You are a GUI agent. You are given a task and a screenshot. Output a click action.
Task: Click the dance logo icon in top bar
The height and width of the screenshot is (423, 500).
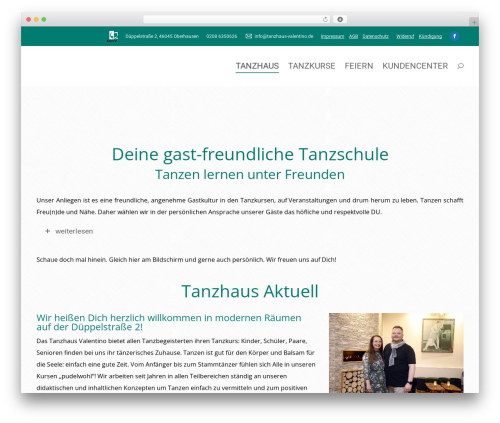click(x=113, y=36)
